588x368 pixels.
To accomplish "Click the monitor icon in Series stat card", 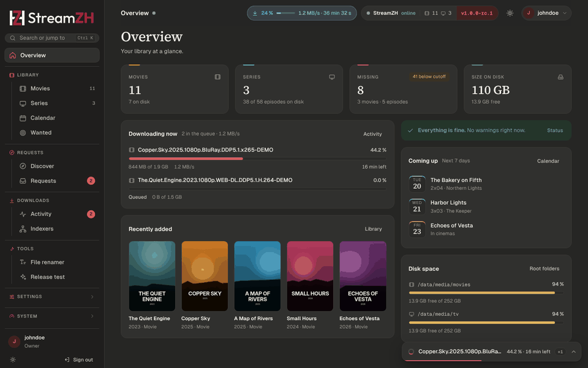I will 332,77.
